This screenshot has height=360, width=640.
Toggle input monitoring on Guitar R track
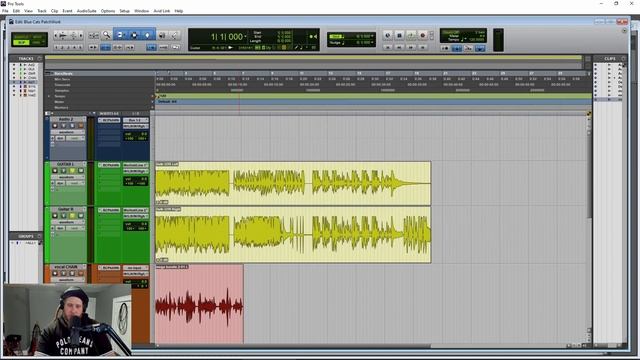coord(64,216)
